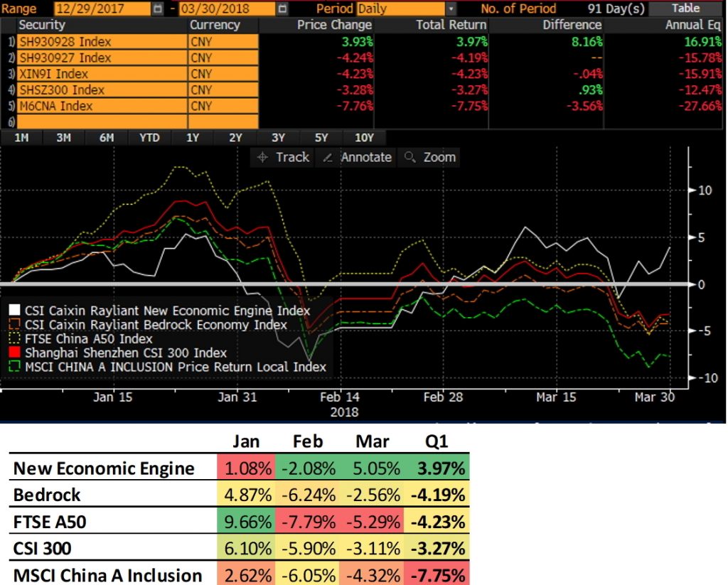
Task: Click the 'New Economic Engine' row label
Action: pos(104,468)
